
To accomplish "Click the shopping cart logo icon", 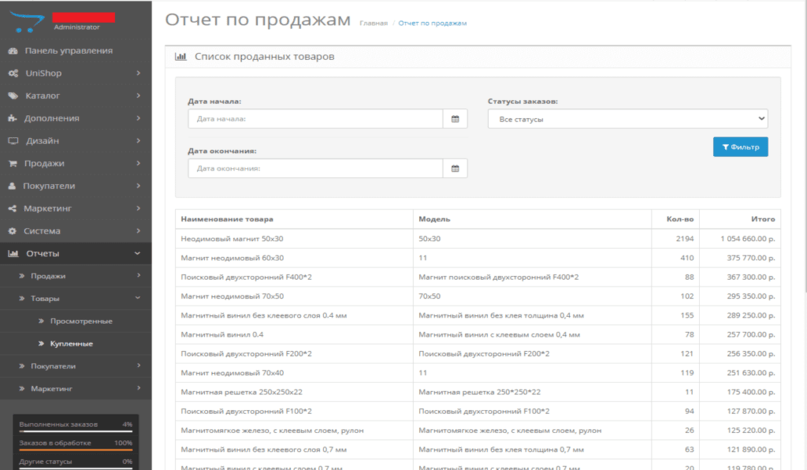I will pos(26,22).
